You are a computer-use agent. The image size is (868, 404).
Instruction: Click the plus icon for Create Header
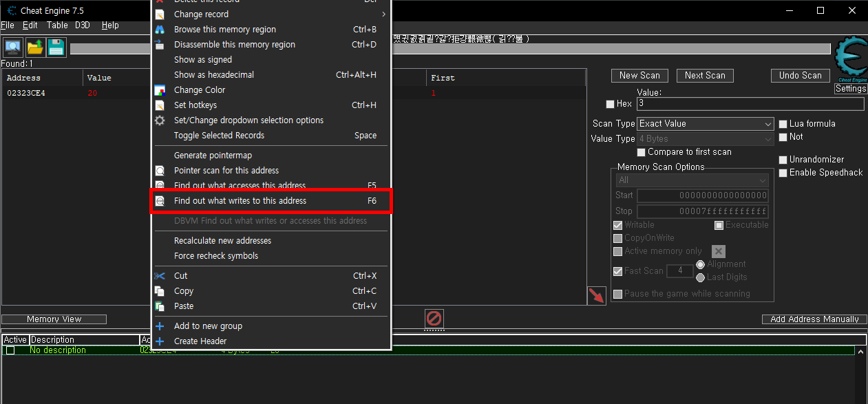point(160,341)
